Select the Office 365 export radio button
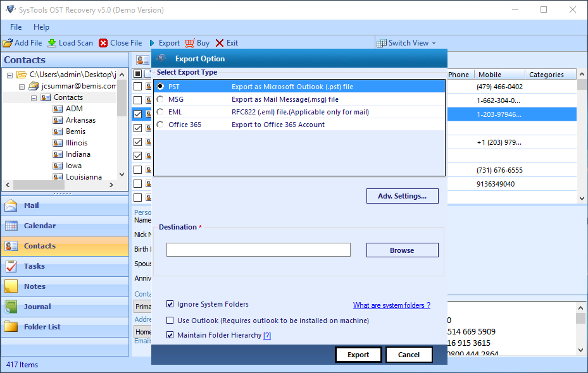The width and height of the screenshot is (588, 373). (160, 125)
